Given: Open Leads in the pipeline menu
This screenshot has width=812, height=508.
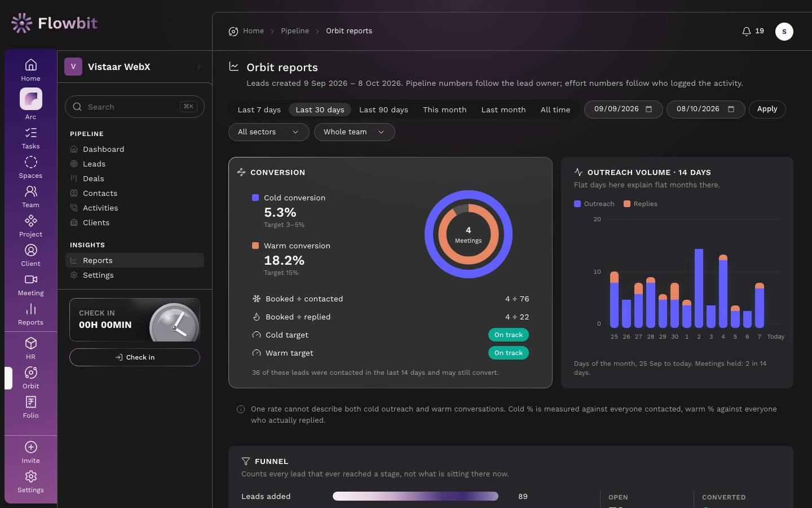Looking at the screenshot, I should pyautogui.click(x=135, y=164).
